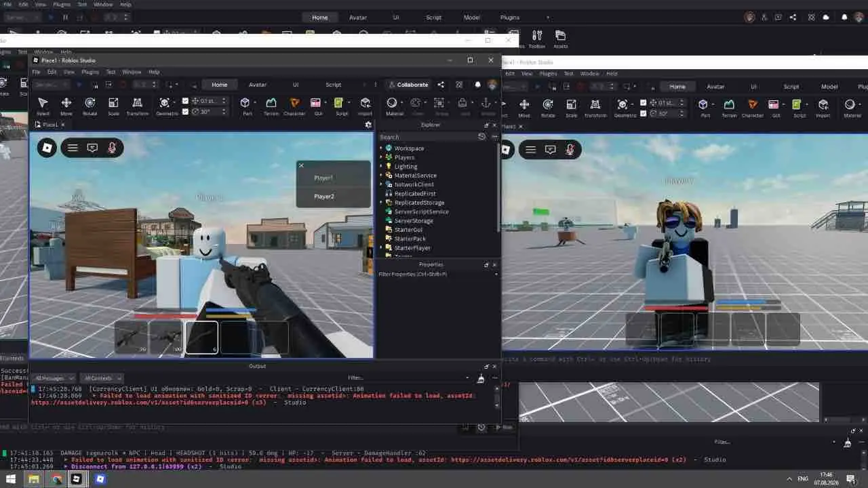This screenshot has width=868, height=488.
Task: Expand the MaterialService node in Explorer
Action: pyautogui.click(x=381, y=176)
